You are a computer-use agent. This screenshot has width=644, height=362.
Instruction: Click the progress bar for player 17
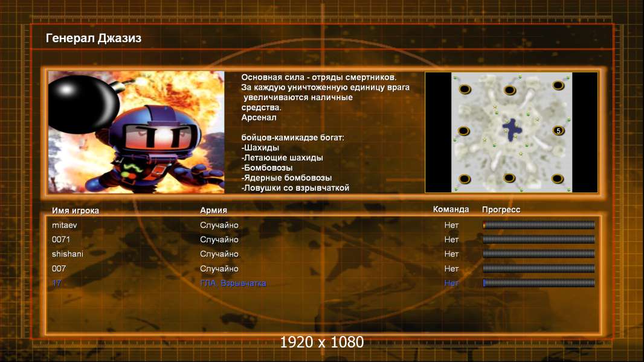click(539, 282)
